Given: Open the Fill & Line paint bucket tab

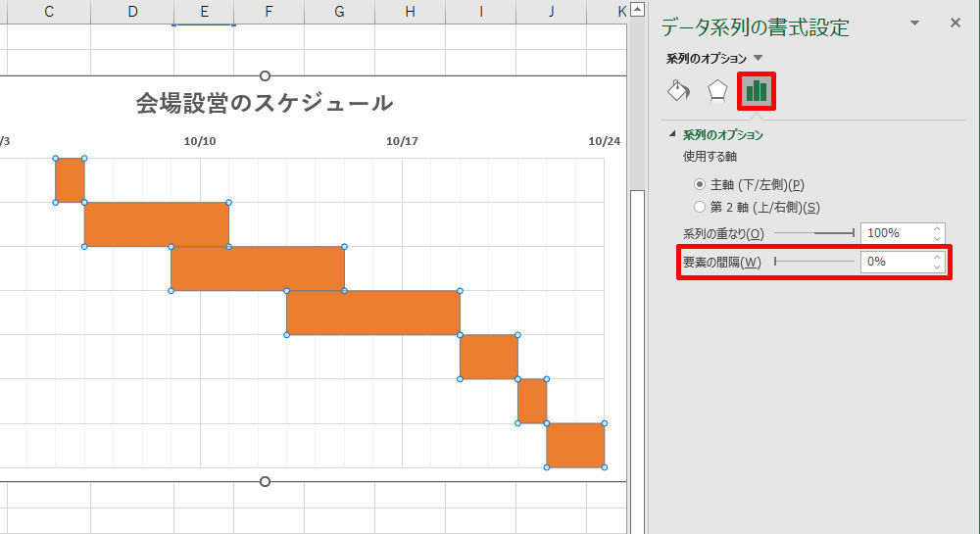Looking at the screenshot, I should click(679, 91).
